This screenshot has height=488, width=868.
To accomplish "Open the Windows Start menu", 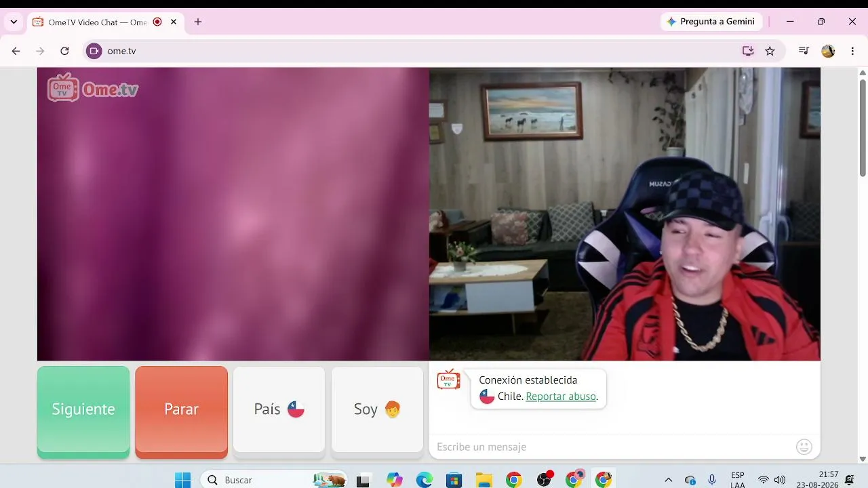I will [x=183, y=480].
